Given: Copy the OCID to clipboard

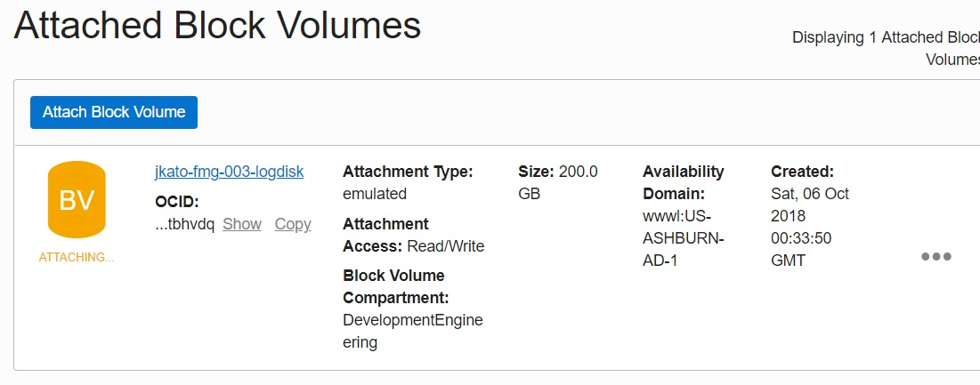Looking at the screenshot, I should tap(293, 224).
